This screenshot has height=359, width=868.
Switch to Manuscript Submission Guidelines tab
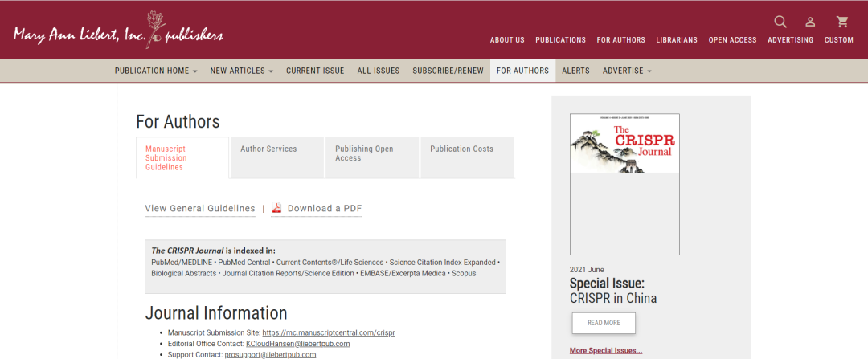(182, 157)
